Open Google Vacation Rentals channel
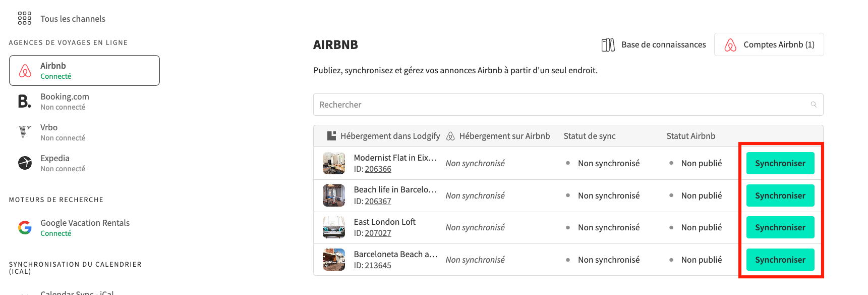868x295 pixels. point(84,228)
